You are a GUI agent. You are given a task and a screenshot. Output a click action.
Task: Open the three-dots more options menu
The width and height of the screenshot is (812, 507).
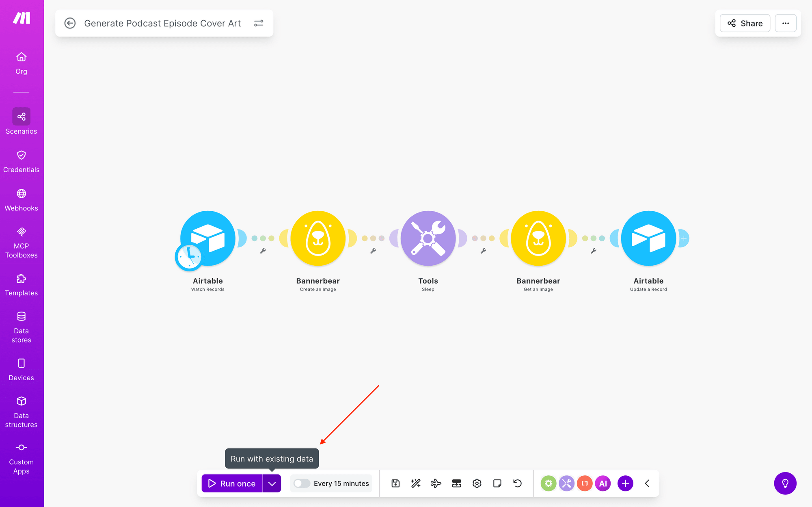coord(786,23)
